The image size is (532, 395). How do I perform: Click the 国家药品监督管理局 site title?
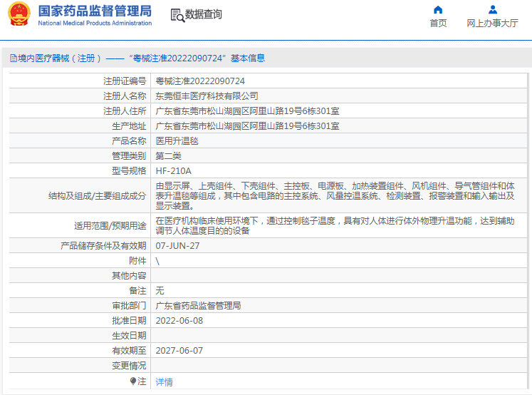coord(94,11)
